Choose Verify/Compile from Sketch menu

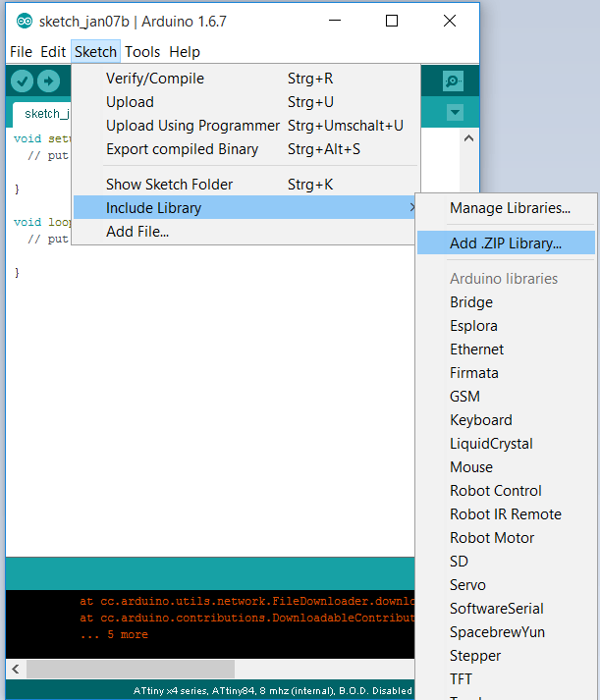(245, 79)
